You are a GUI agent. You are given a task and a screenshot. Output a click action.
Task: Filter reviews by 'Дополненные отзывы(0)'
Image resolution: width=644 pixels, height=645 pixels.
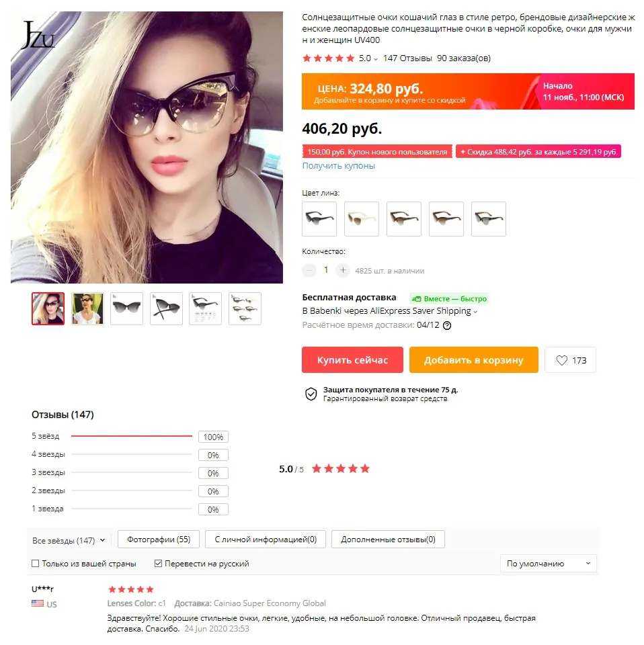coord(388,540)
